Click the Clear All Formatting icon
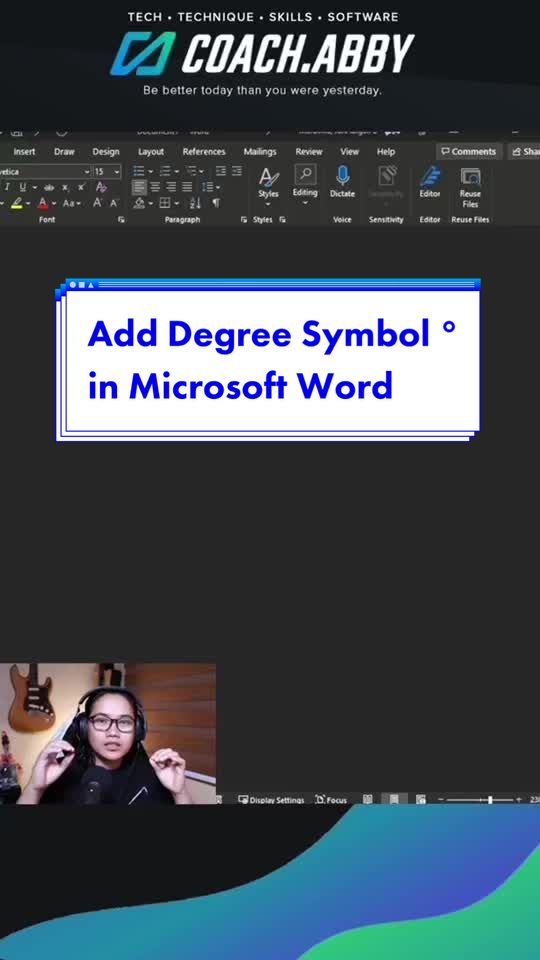This screenshot has height=960, width=540. pyautogui.click(x=102, y=187)
